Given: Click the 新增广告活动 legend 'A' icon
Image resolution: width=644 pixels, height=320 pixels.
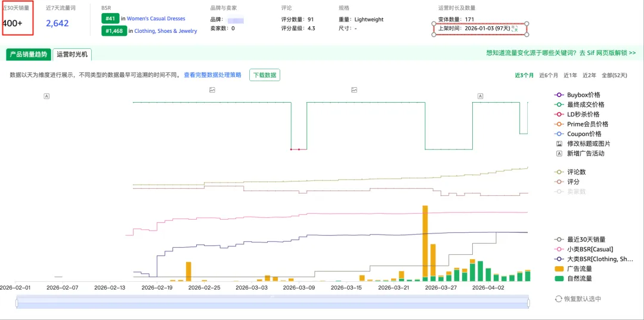Looking at the screenshot, I should [559, 153].
